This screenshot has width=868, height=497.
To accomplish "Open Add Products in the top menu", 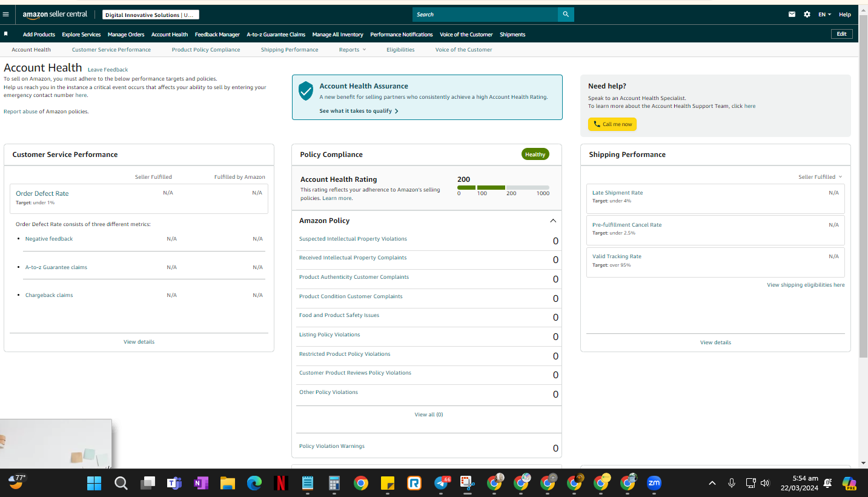I will click(39, 35).
